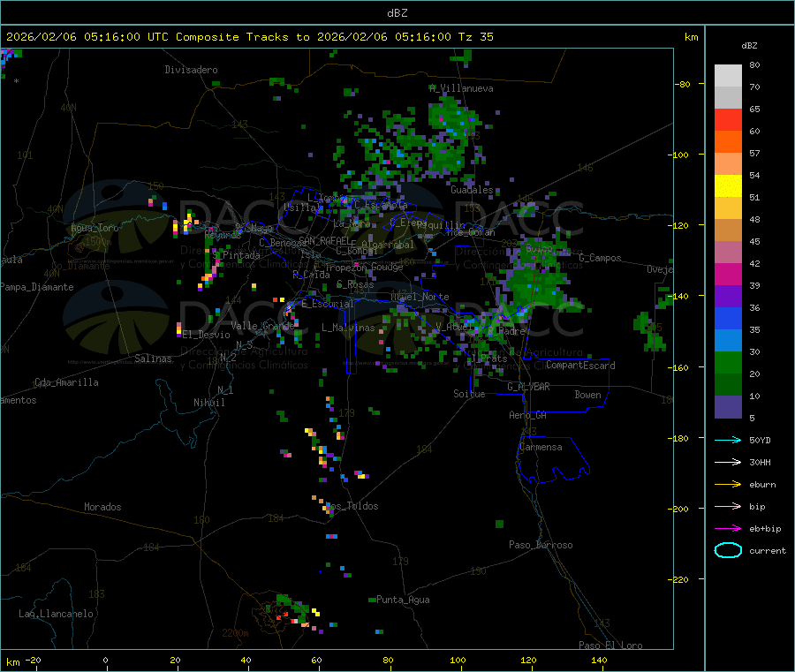Click the 'Cda_Amarilla' place label

pos(66,382)
